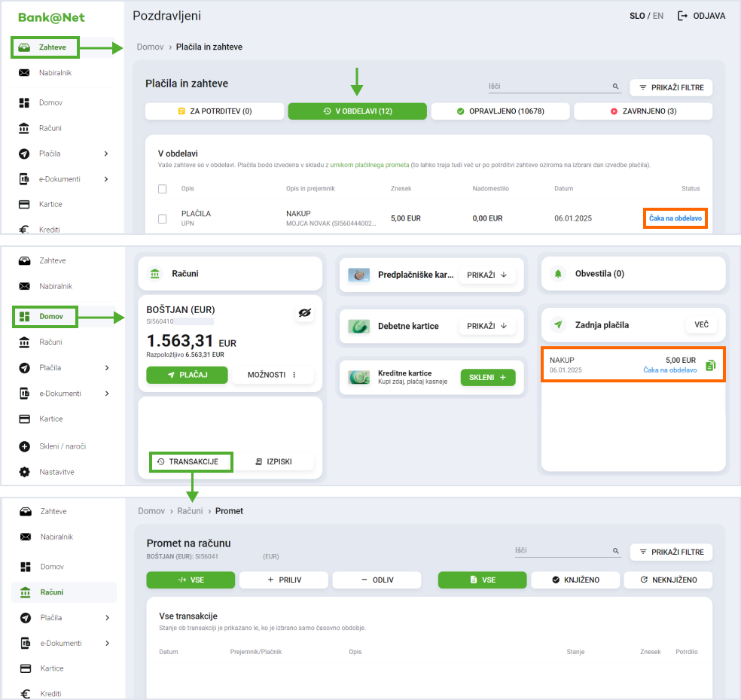Open Nastavitve gear icon in sidebar
The image size is (741, 700).
pyautogui.click(x=24, y=472)
